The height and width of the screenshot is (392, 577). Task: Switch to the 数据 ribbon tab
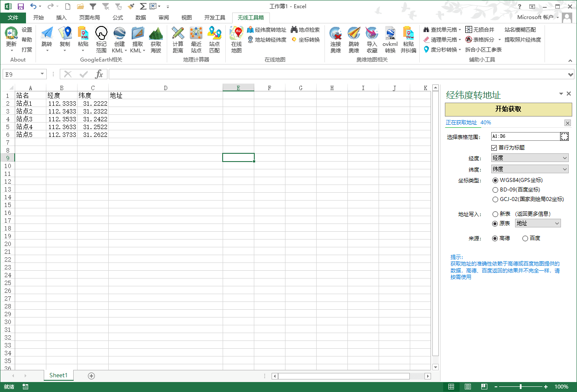[x=141, y=18]
